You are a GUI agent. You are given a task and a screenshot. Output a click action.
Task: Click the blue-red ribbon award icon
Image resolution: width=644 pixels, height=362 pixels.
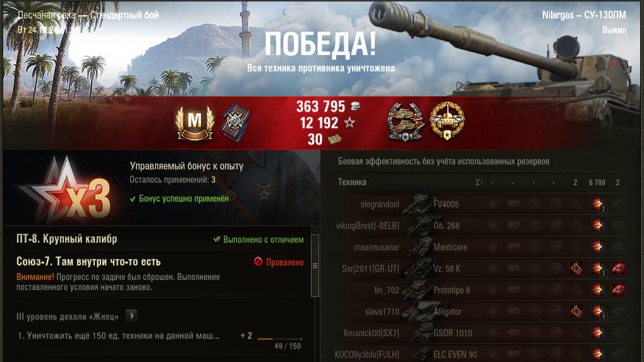236,123
